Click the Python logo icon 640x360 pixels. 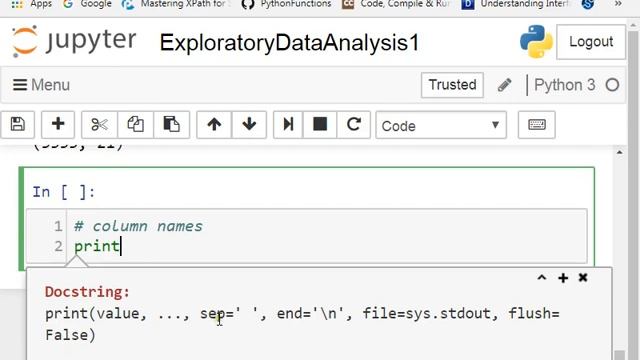coord(536,42)
